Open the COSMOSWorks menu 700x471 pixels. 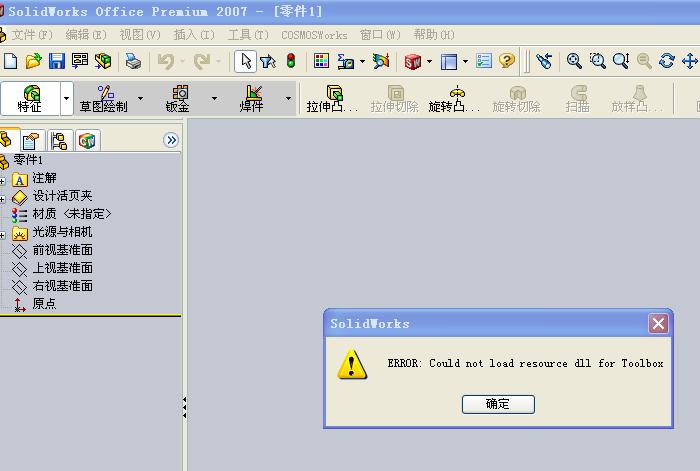tap(314, 35)
